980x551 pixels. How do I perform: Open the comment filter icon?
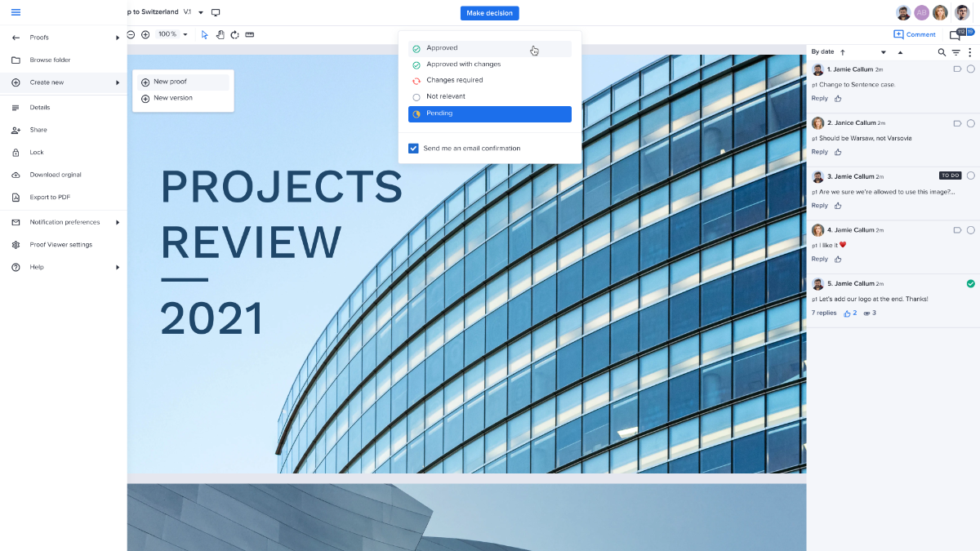[955, 51]
